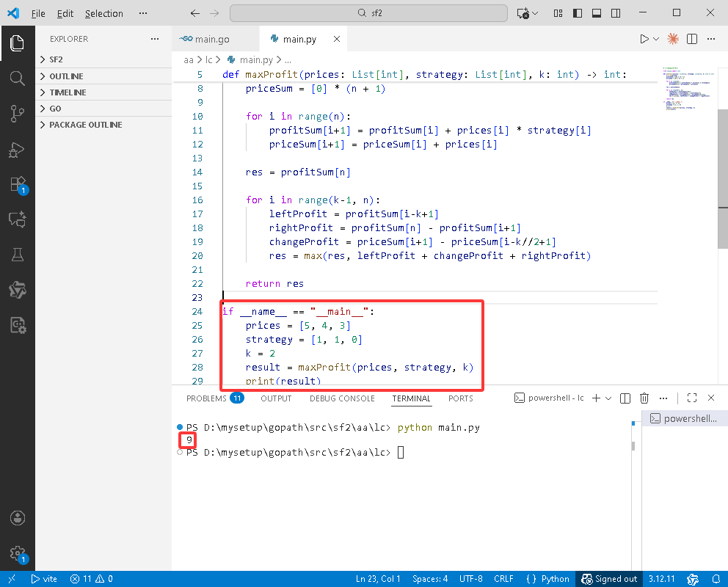Toggle the bottom Panel visibility
Image resolution: width=728 pixels, height=587 pixels.
(x=597, y=13)
